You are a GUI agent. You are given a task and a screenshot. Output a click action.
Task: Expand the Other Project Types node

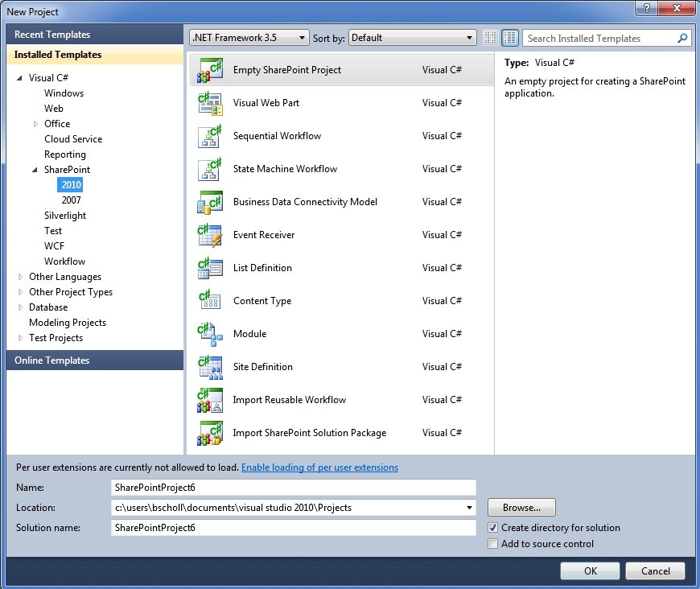point(20,292)
